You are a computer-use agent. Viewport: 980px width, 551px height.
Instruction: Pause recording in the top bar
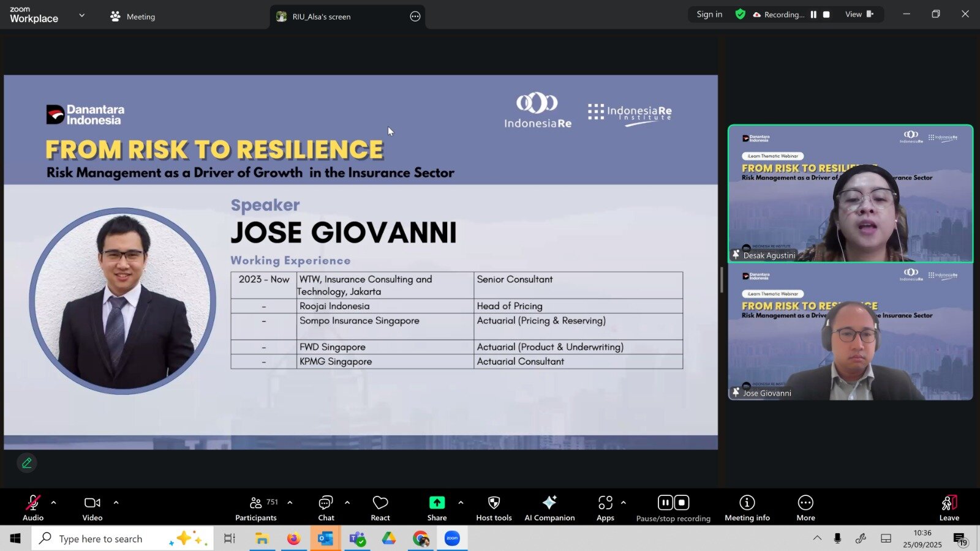(x=813, y=15)
